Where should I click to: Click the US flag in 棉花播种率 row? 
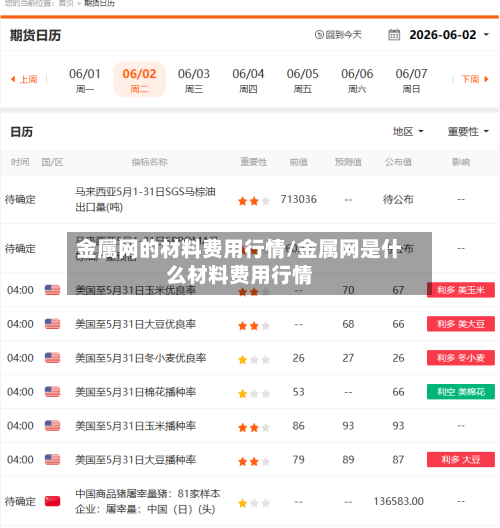pos(53,392)
